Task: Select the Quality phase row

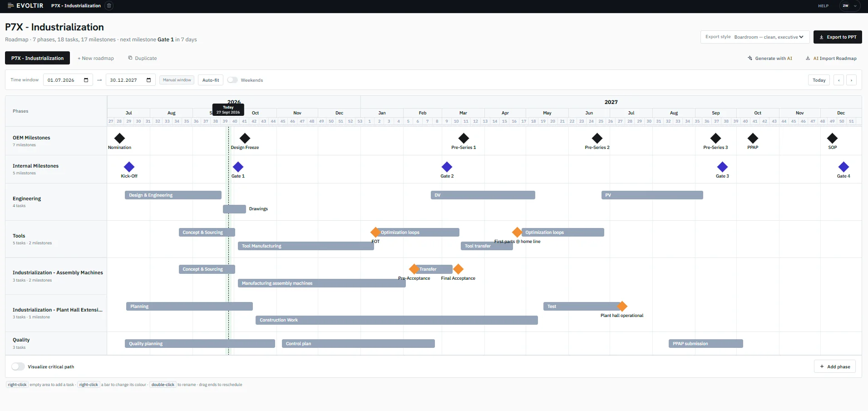Action: pos(56,343)
